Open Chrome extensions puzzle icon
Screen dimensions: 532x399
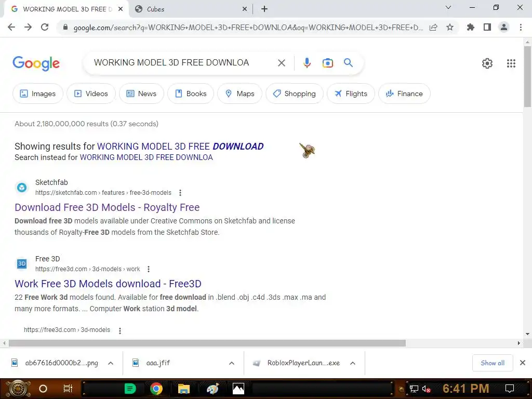click(x=470, y=27)
